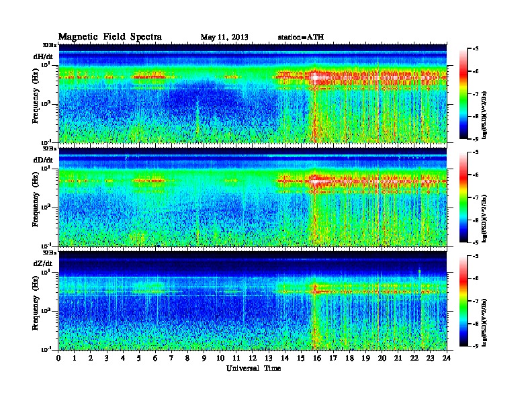This screenshot has height=411, width=532.
Task: Click "-9" on the dD/dt color scale
Action: click(475, 242)
